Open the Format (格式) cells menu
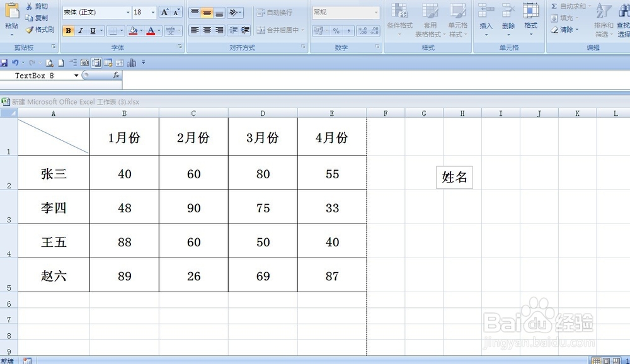The width and height of the screenshot is (630, 364). (x=530, y=20)
